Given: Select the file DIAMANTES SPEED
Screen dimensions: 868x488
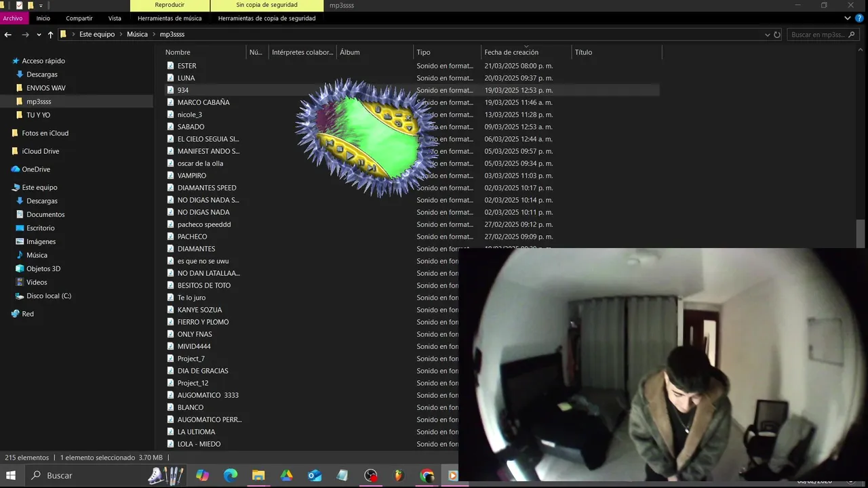Looking at the screenshot, I should (x=207, y=188).
